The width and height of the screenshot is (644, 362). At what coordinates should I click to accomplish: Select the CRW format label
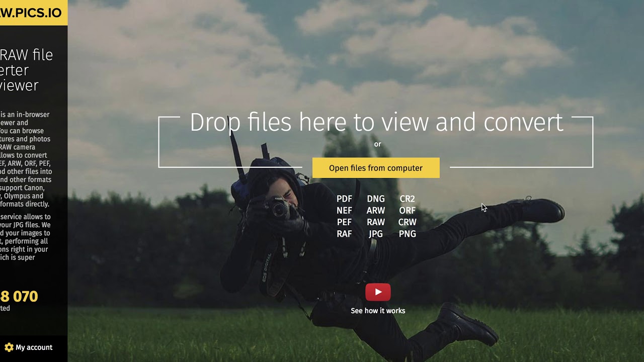(407, 222)
